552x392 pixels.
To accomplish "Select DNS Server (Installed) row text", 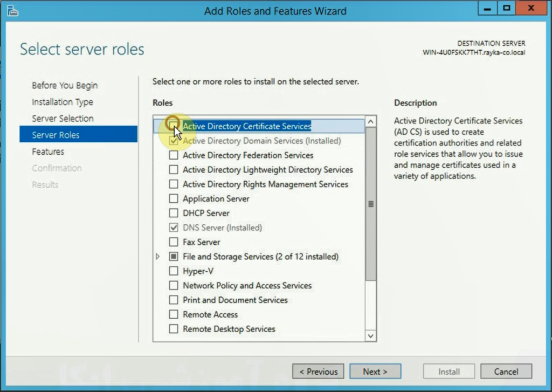I will (223, 228).
